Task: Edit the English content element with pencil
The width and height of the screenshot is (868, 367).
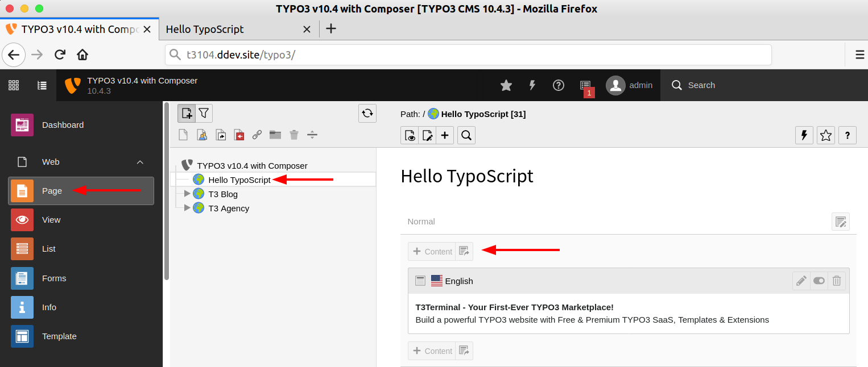Action: click(x=801, y=281)
